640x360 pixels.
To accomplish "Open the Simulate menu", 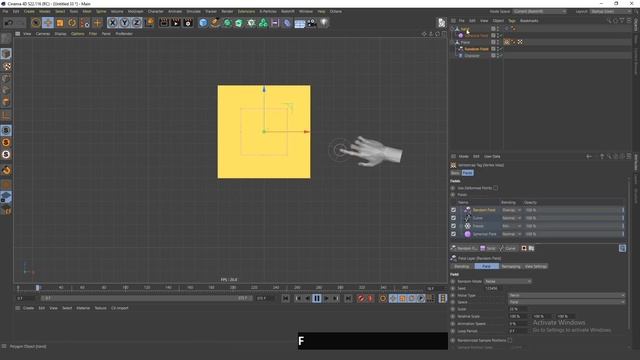I will tap(193, 11).
